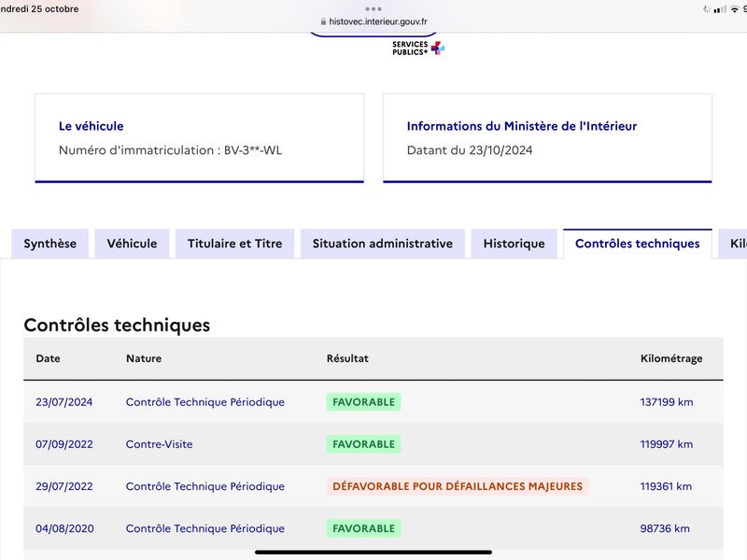
Task: Click the date 23/07/2024
Action: tap(63, 402)
